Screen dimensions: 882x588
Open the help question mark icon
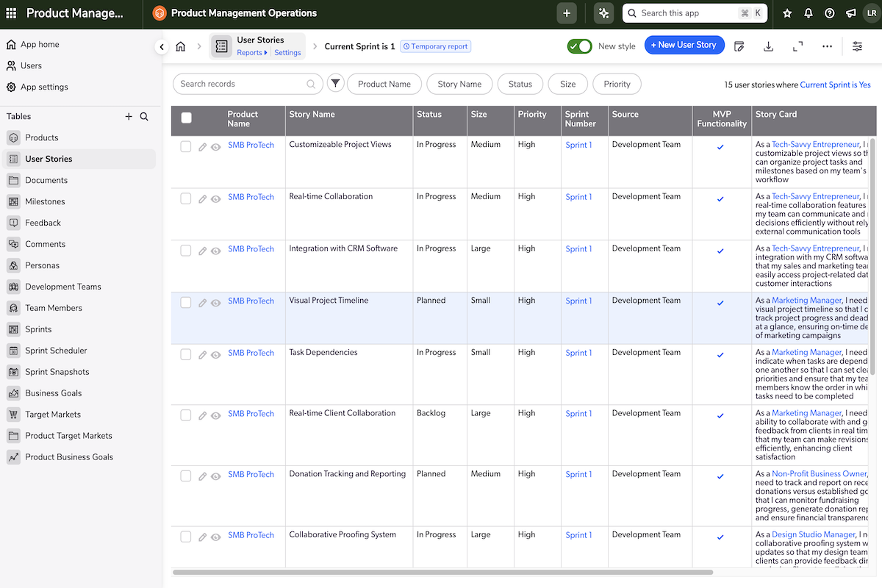(x=829, y=12)
